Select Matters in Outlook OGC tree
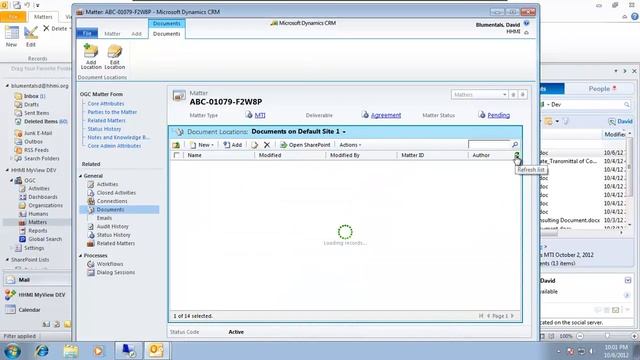 (x=37, y=222)
